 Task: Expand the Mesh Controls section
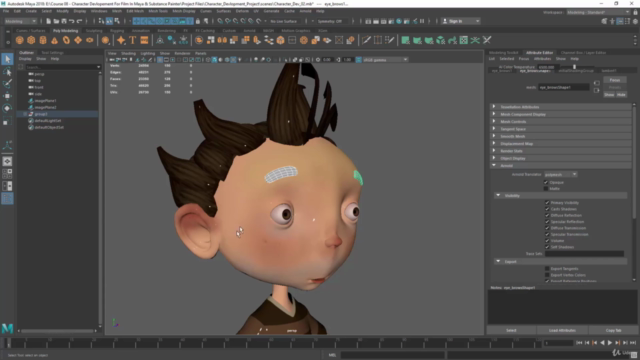(560, 122)
